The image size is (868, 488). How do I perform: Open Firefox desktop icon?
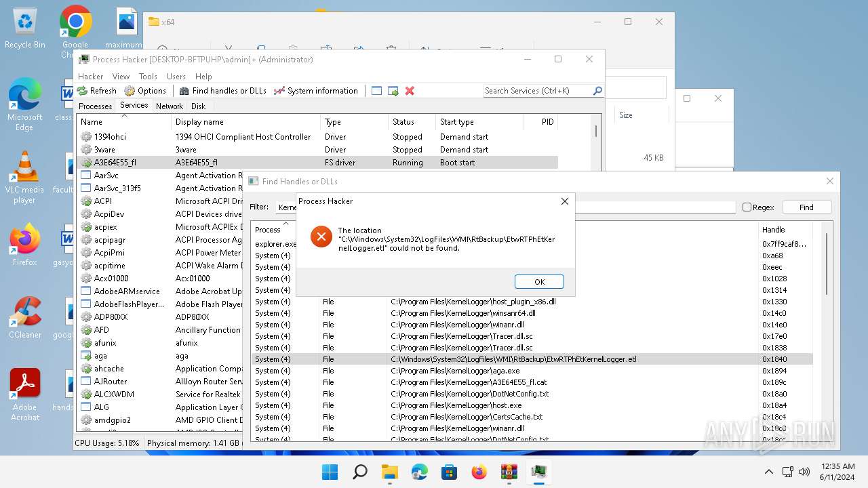point(25,245)
